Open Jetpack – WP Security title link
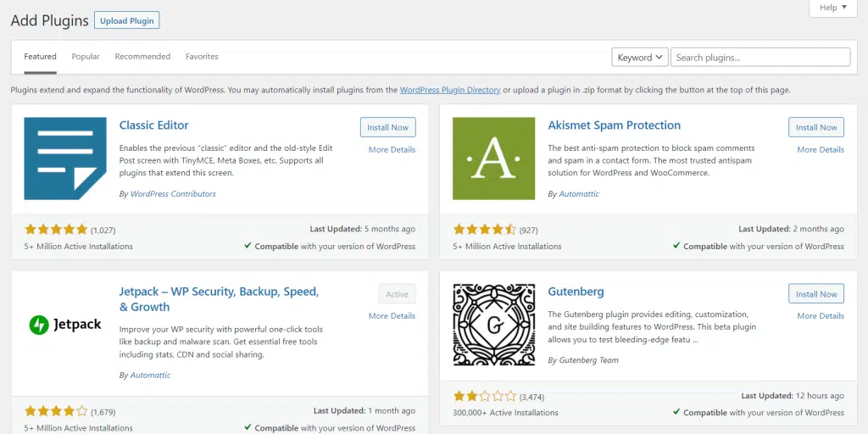The width and height of the screenshot is (868, 434). coord(219,299)
